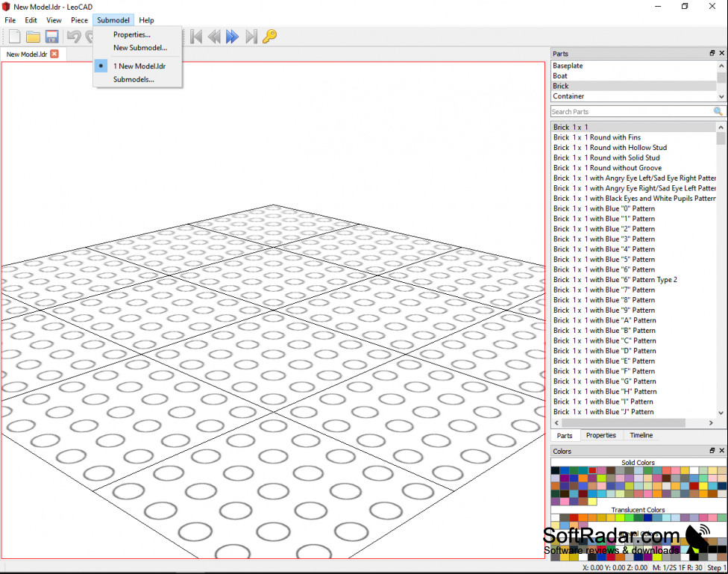Select Brick 1 x 1 Round without Groove
Image resolution: width=728 pixels, height=574 pixels.
[x=634, y=168]
